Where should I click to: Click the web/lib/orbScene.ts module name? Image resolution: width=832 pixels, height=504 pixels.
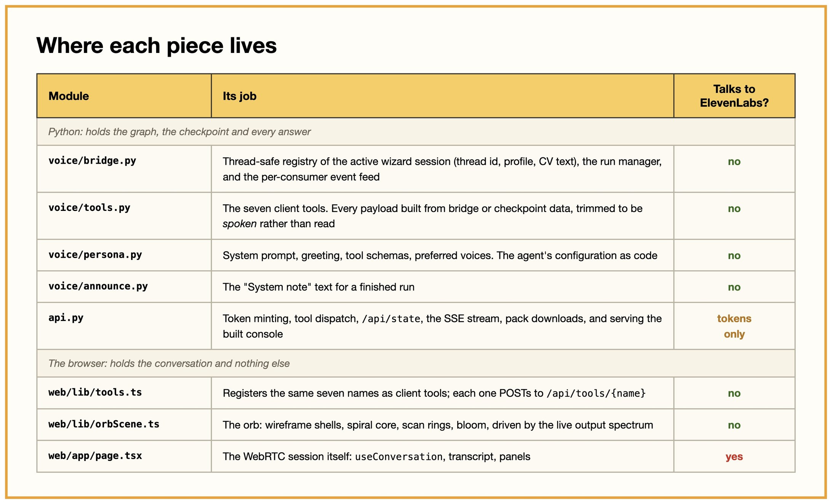(x=104, y=424)
